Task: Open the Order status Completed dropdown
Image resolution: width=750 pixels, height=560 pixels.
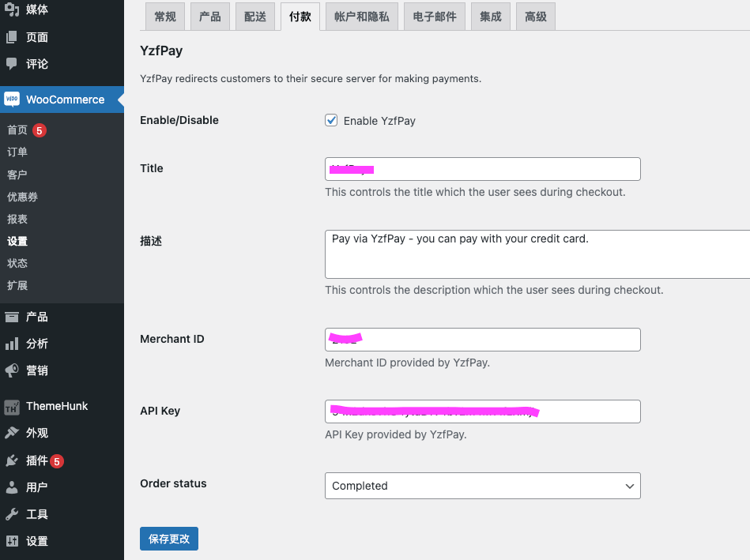Action: pos(483,486)
